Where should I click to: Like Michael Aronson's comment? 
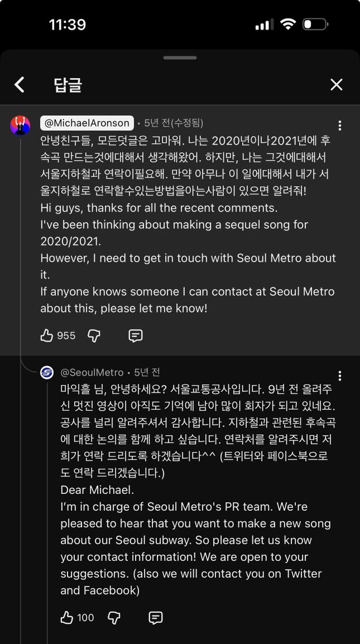click(x=47, y=336)
